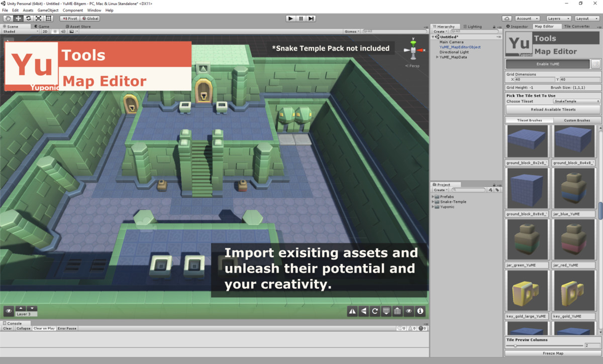Collapse the Untitled scene in Hierarchy

[433, 37]
